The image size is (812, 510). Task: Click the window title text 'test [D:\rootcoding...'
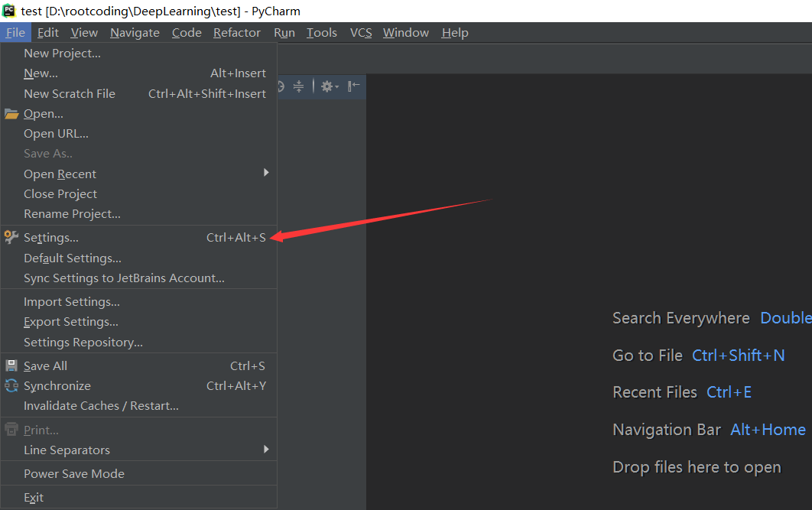161,11
